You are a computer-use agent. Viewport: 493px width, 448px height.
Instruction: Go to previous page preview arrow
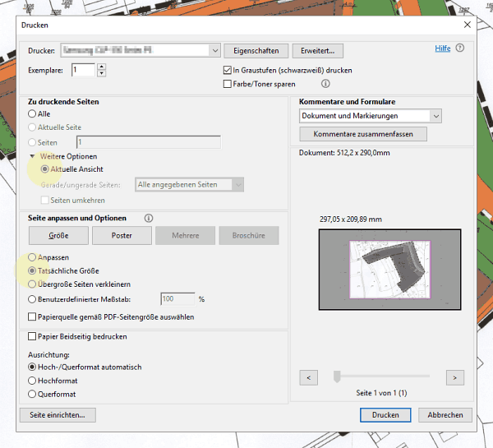click(x=309, y=377)
